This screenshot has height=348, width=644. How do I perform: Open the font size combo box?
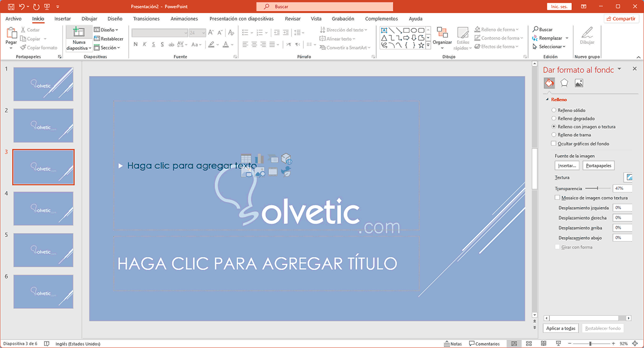tap(197, 33)
